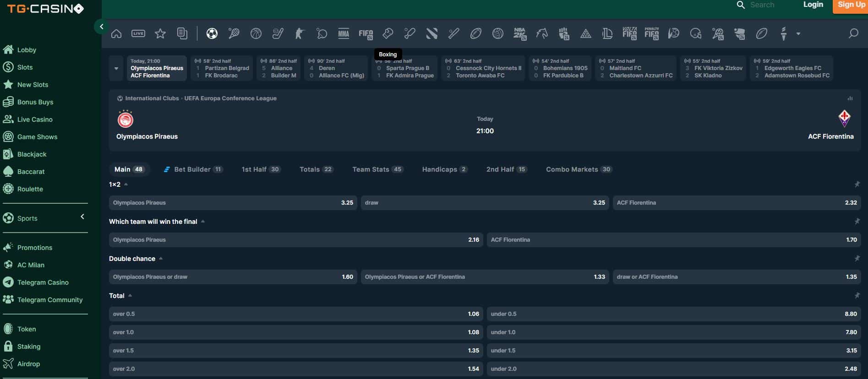Open favorites star in sports toolbar
The width and height of the screenshot is (868, 379).
[160, 33]
